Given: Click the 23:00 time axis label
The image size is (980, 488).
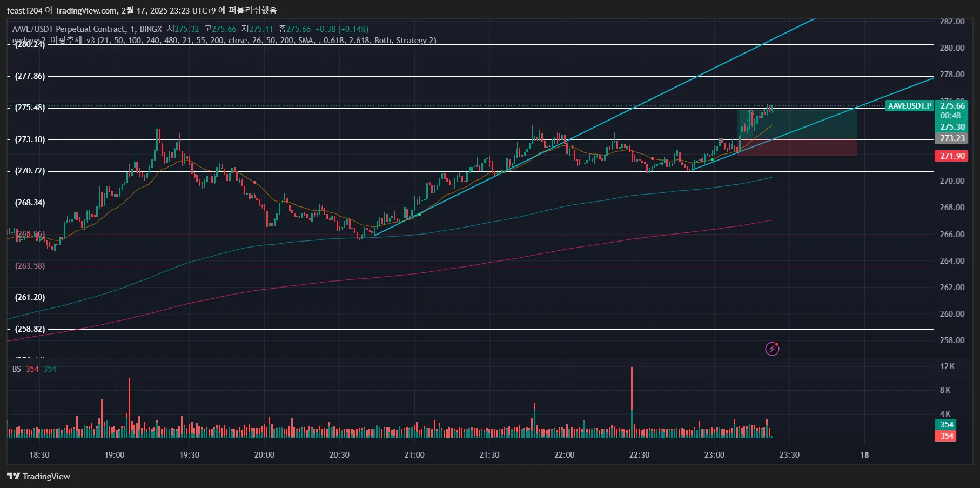Looking at the screenshot, I should 714,455.
